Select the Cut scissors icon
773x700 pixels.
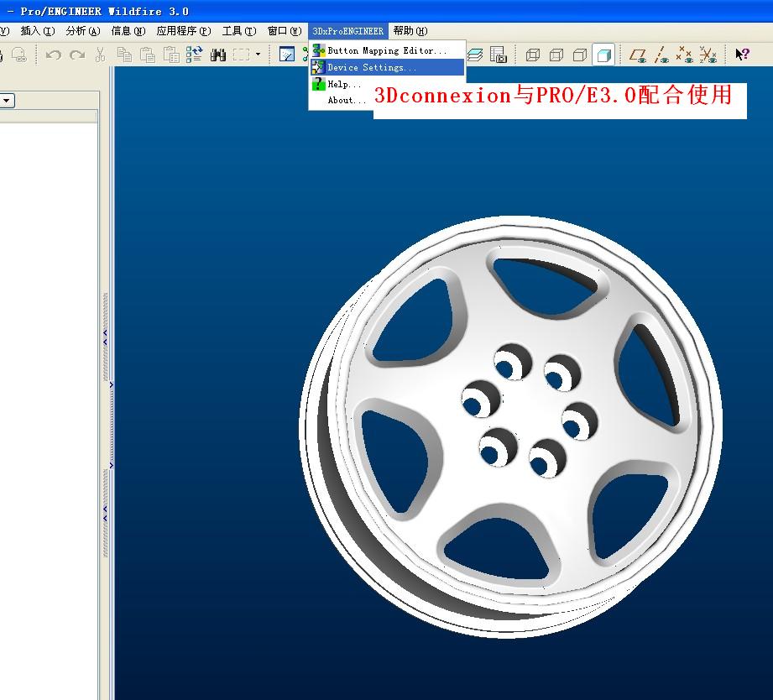(100, 55)
